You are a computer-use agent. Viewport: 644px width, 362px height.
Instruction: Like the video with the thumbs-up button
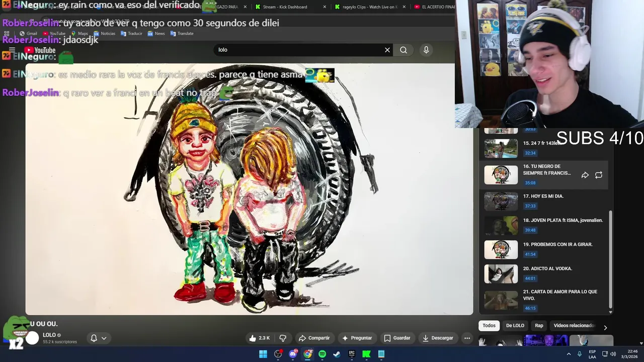(x=260, y=338)
